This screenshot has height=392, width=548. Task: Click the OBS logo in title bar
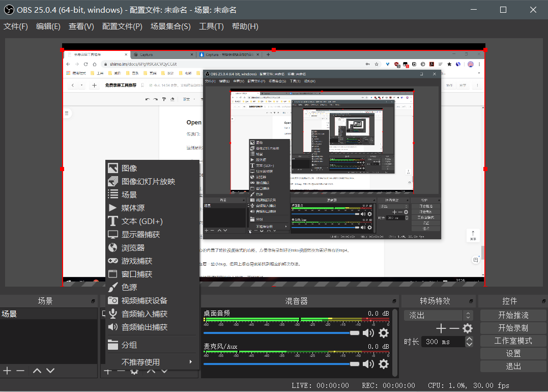coord(9,10)
